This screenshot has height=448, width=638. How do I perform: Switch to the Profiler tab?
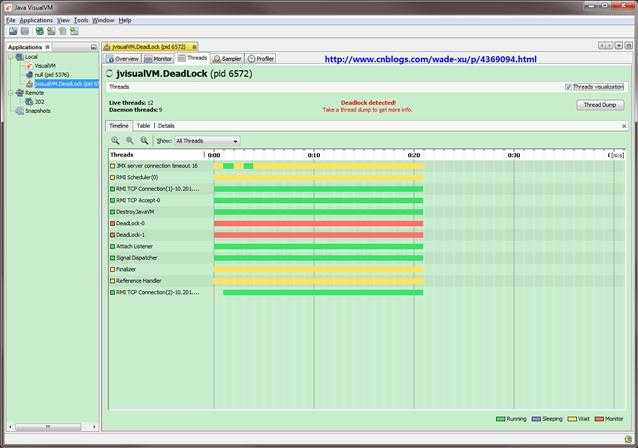click(261, 59)
